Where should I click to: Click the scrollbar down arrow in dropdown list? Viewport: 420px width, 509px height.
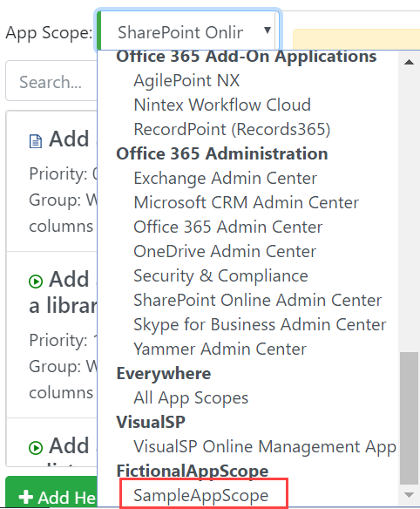coord(409,495)
